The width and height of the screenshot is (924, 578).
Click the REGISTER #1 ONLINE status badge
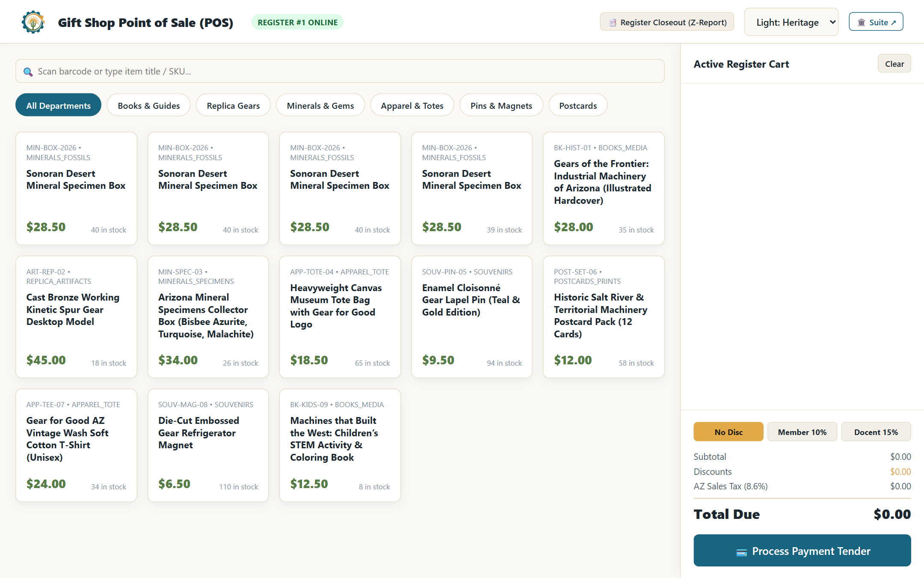[297, 22]
